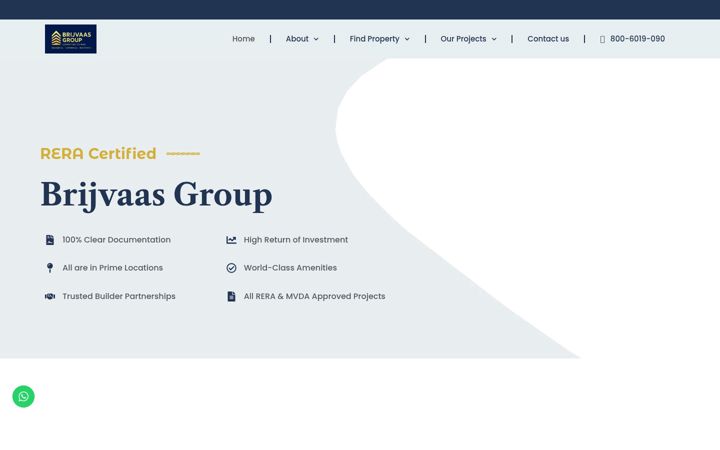Click the Brijvaas Group logo
The width and height of the screenshot is (720, 450).
[71, 39]
